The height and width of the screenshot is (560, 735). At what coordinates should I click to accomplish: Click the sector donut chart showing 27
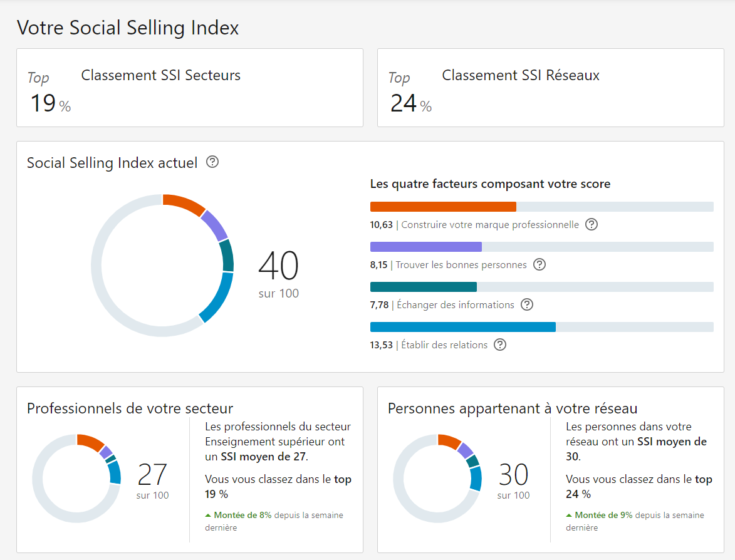76,477
